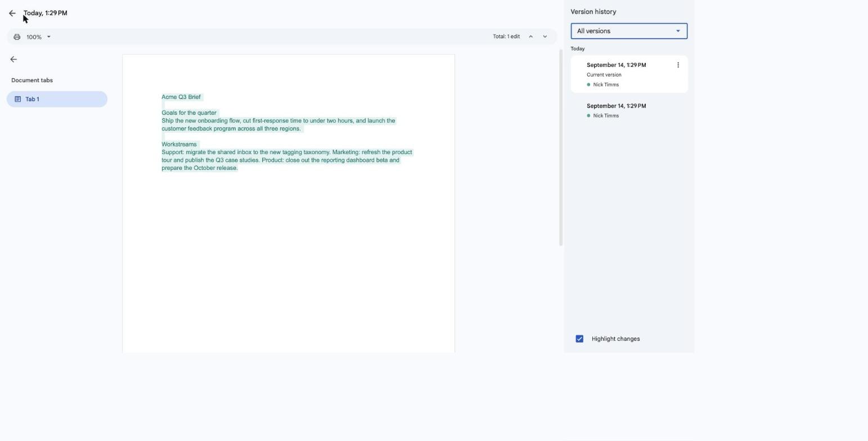Image resolution: width=868 pixels, height=441 pixels.
Task: Exit version history with top back arrow
Action: pos(12,13)
